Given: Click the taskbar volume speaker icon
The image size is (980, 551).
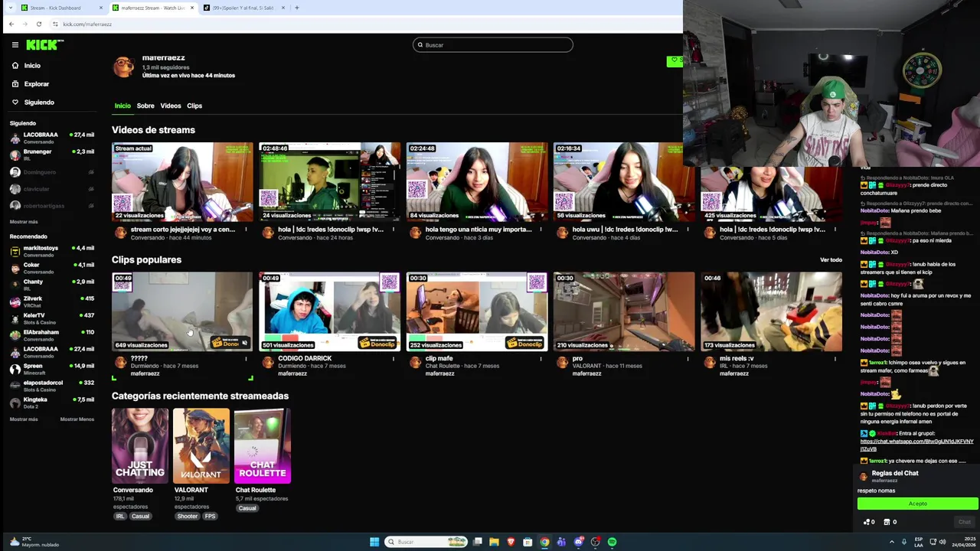Looking at the screenshot, I should [x=941, y=542].
